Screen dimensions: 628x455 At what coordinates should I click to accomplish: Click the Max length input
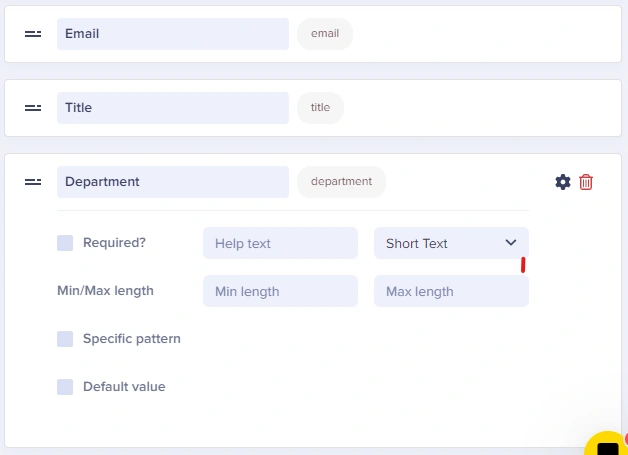point(451,291)
